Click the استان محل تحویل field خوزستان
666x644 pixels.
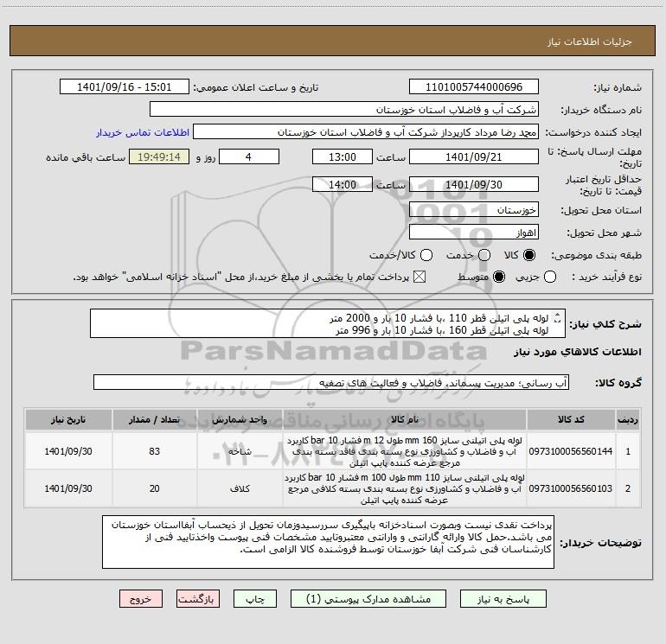coord(474,210)
